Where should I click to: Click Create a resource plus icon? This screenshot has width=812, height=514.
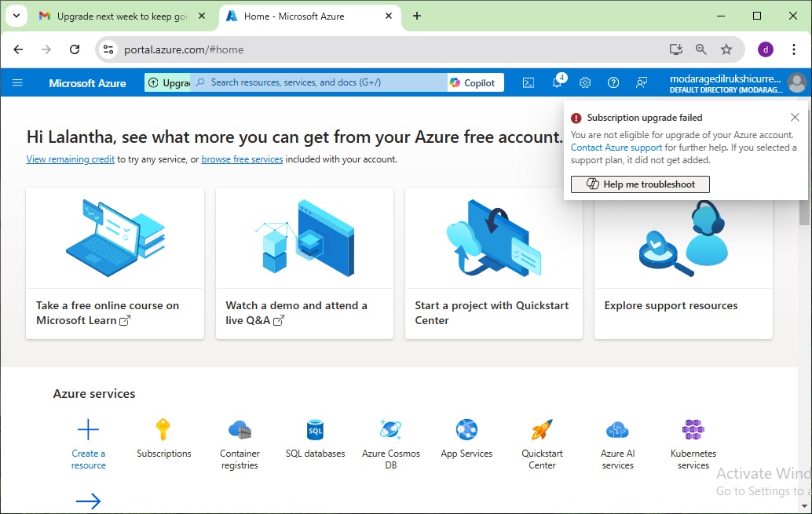(x=88, y=429)
